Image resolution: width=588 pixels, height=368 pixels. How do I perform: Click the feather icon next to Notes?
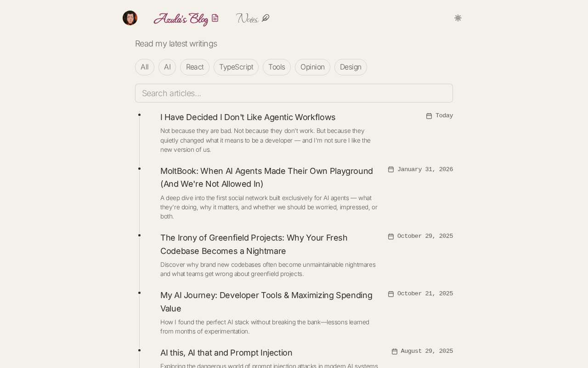266,18
